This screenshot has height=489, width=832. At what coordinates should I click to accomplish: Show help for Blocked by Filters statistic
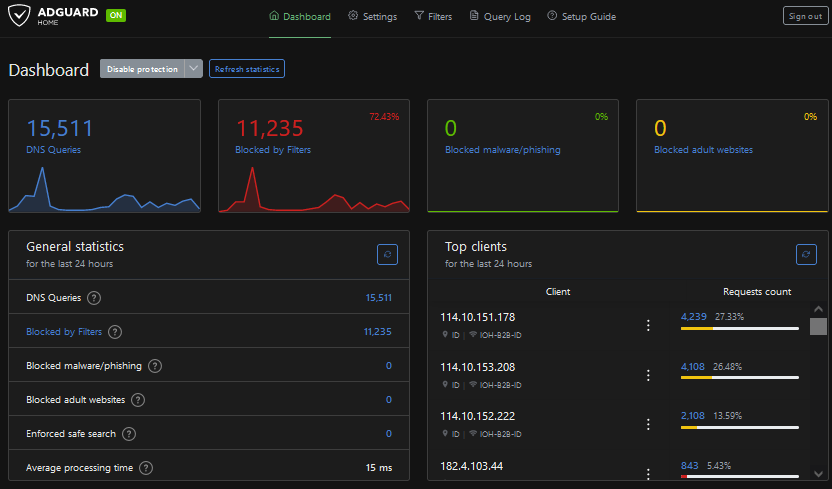pos(115,332)
